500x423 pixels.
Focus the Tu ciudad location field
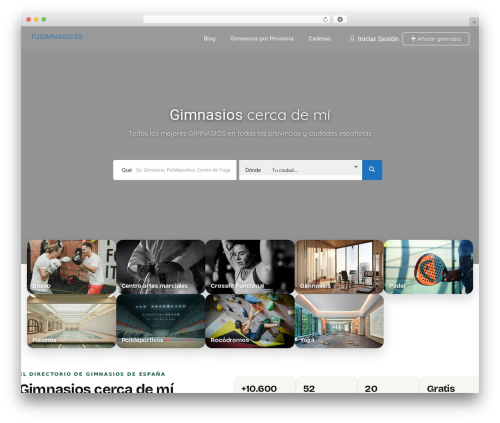coord(300,170)
